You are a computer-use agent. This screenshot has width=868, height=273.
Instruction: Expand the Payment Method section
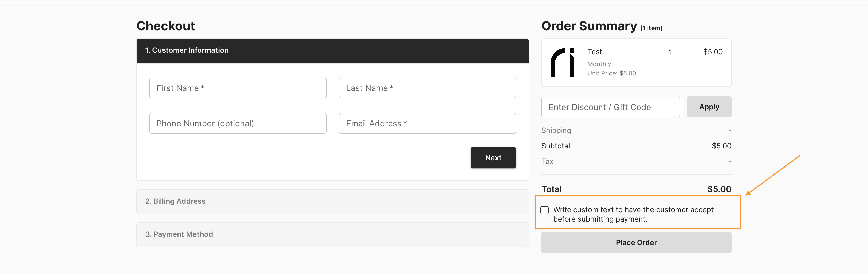(x=332, y=234)
